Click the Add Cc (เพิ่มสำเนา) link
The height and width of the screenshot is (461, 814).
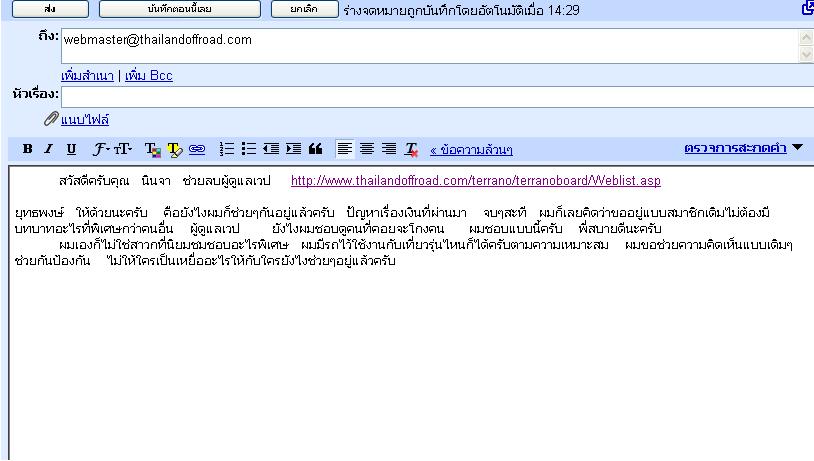[87, 76]
